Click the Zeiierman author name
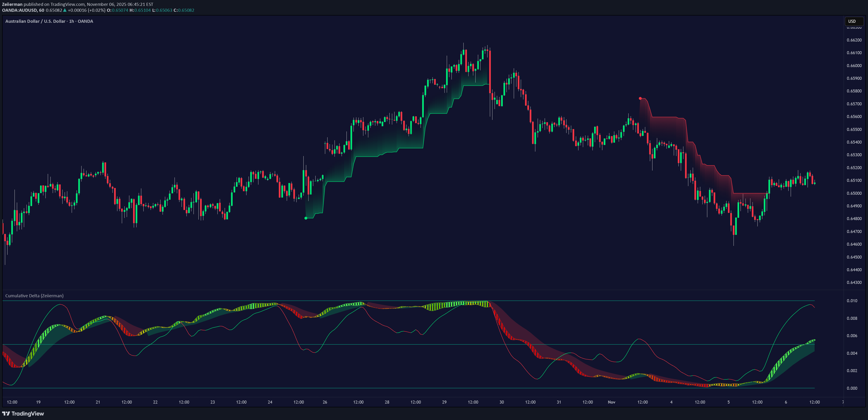 (12, 4)
